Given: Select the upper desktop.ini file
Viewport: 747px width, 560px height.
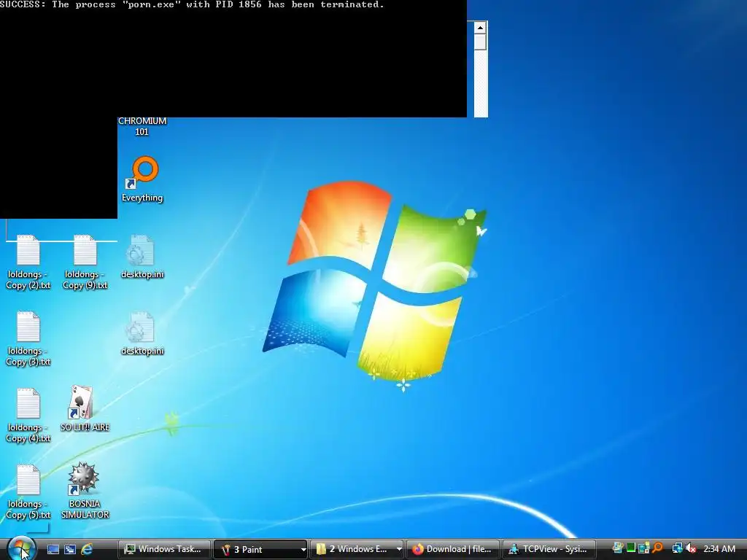Looking at the screenshot, I should [142, 257].
